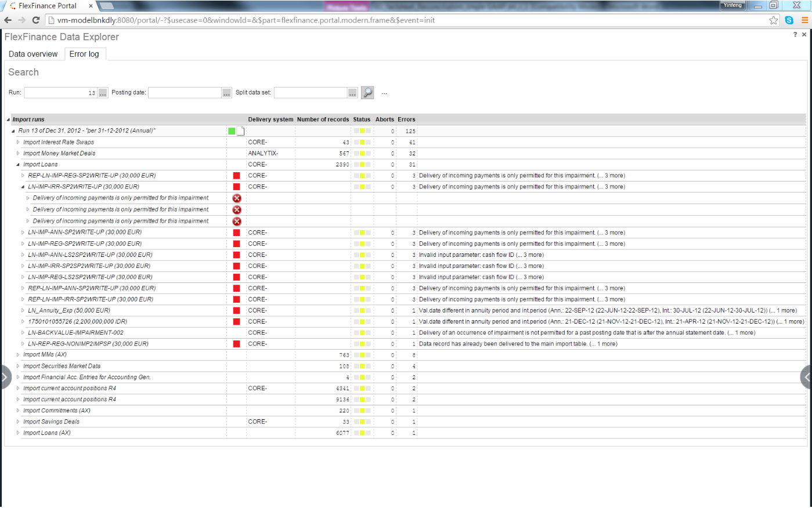812x508 pixels.
Task: Click the document icon on Run 13 row
Action: [x=240, y=131]
